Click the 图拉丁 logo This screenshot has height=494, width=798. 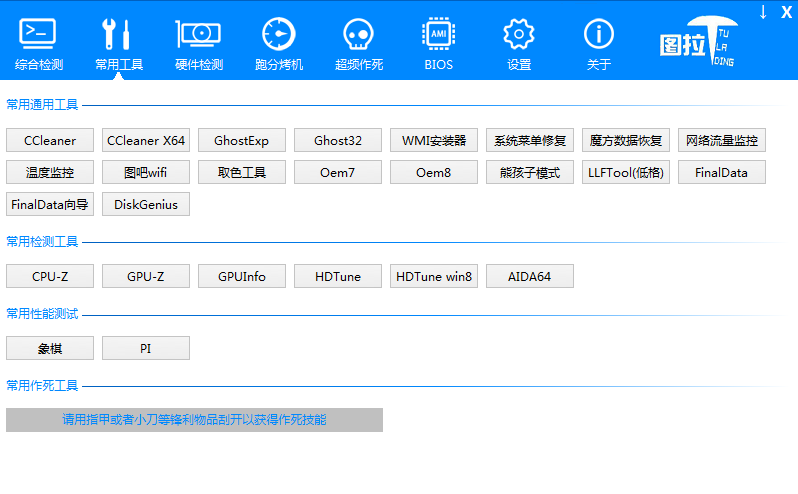[x=698, y=41]
